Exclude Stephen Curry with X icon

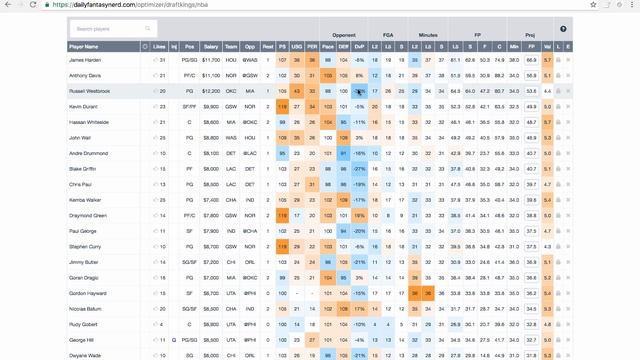(x=568, y=247)
